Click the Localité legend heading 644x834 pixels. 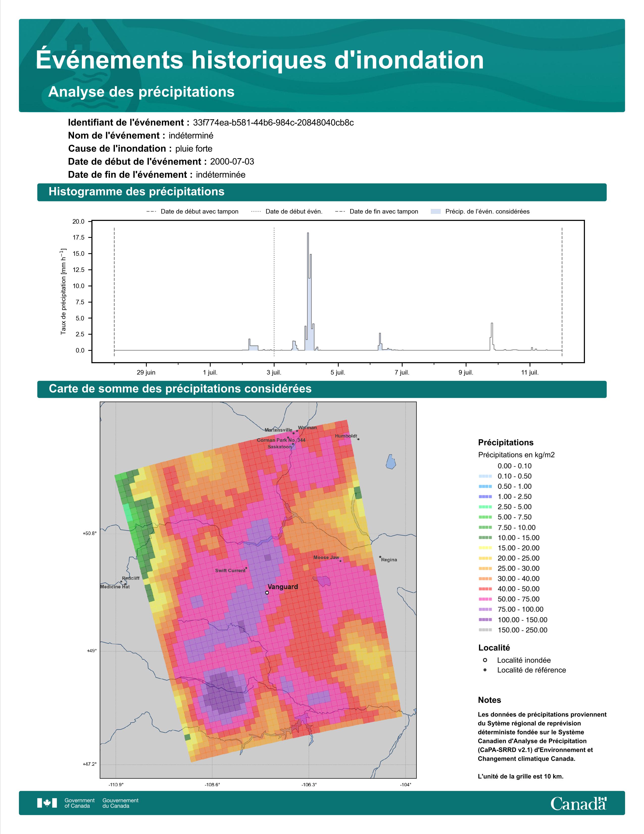point(494,648)
